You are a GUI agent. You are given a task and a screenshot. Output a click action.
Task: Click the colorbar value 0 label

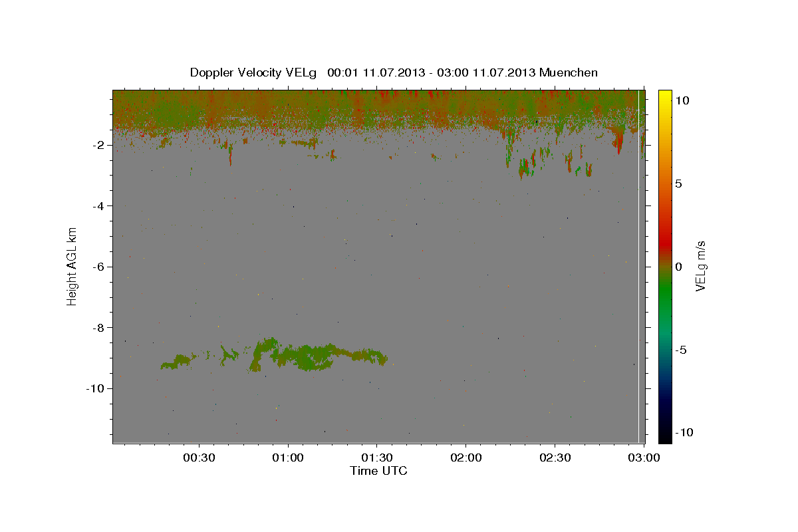[x=678, y=267]
